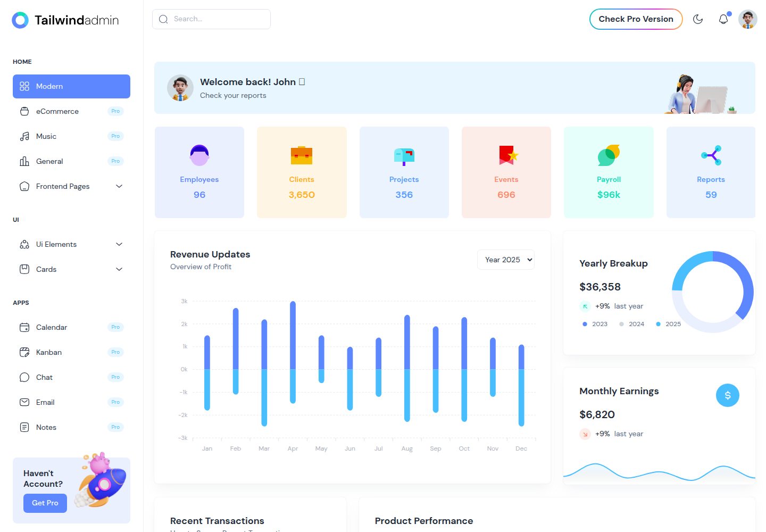
Task: Click the Notes label in sidebar
Action: [x=46, y=427]
